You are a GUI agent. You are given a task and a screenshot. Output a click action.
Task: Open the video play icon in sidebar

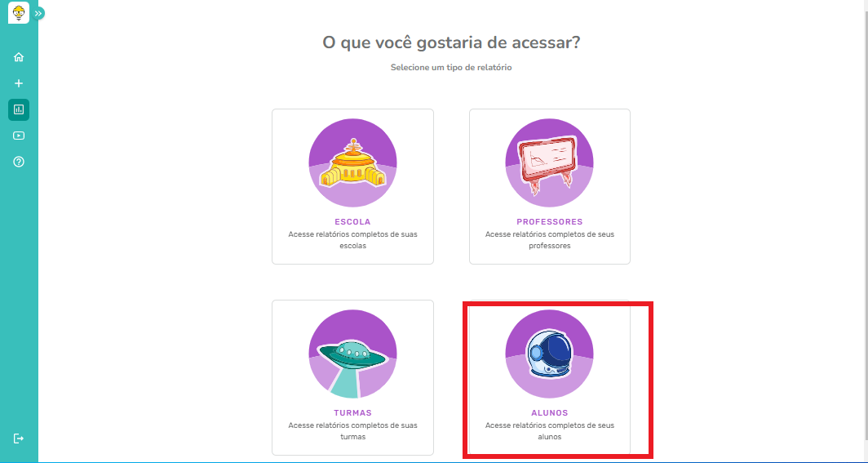pos(19,136)
